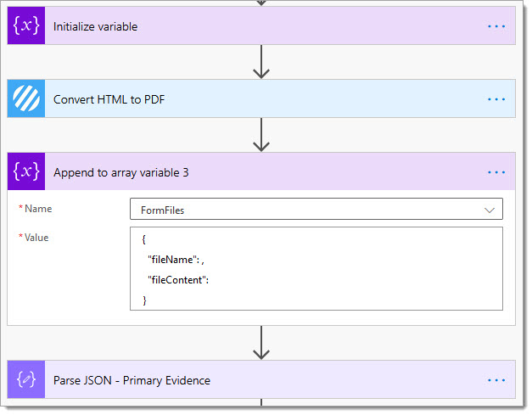
Task: Click the Convert HTML to PDF striped icon
Action: click(26, 98)
